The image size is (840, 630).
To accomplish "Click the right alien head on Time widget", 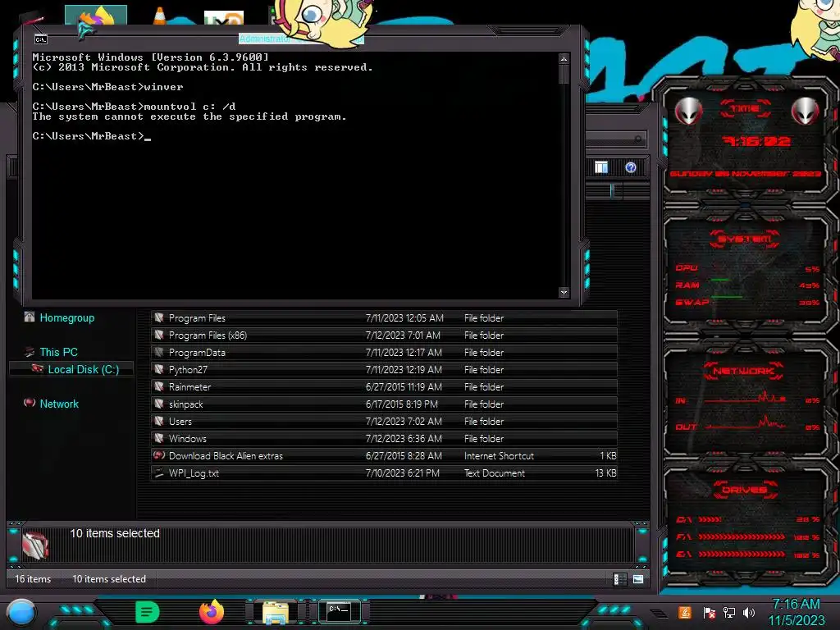I will [x=805, y=111].
